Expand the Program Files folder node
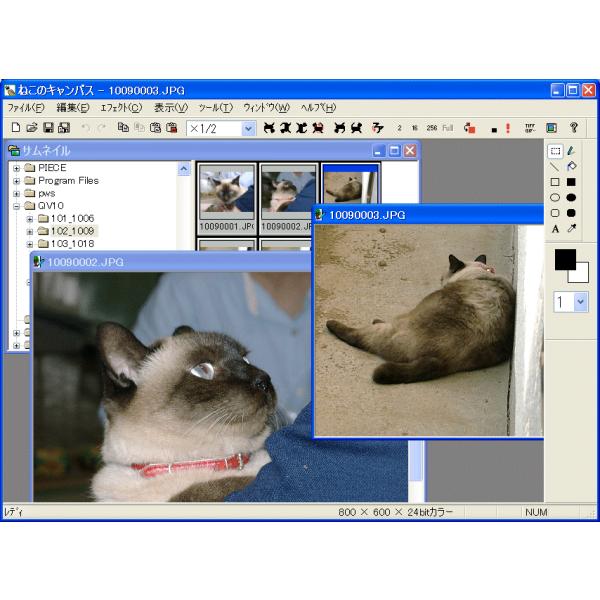600x600 pixels. tap(17, 181)
